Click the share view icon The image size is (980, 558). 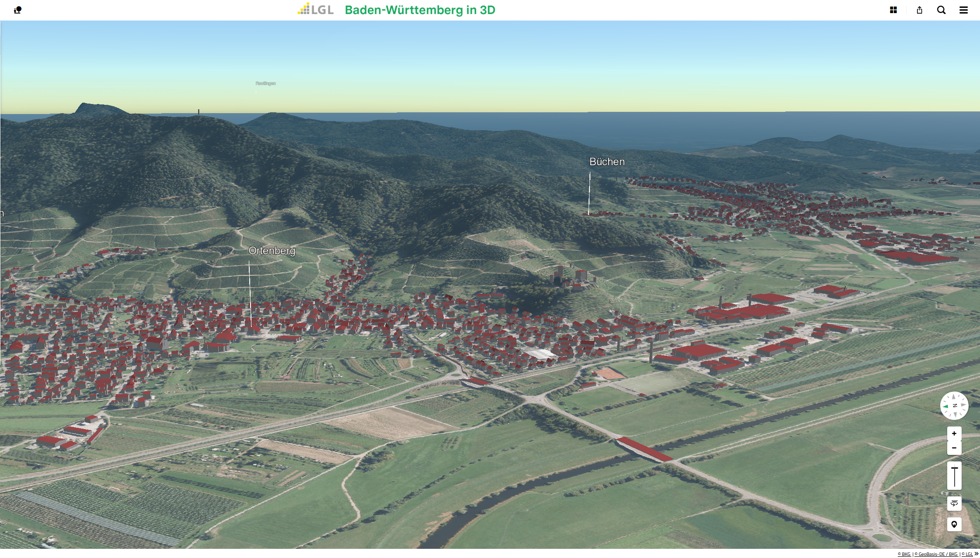(919, 10)
